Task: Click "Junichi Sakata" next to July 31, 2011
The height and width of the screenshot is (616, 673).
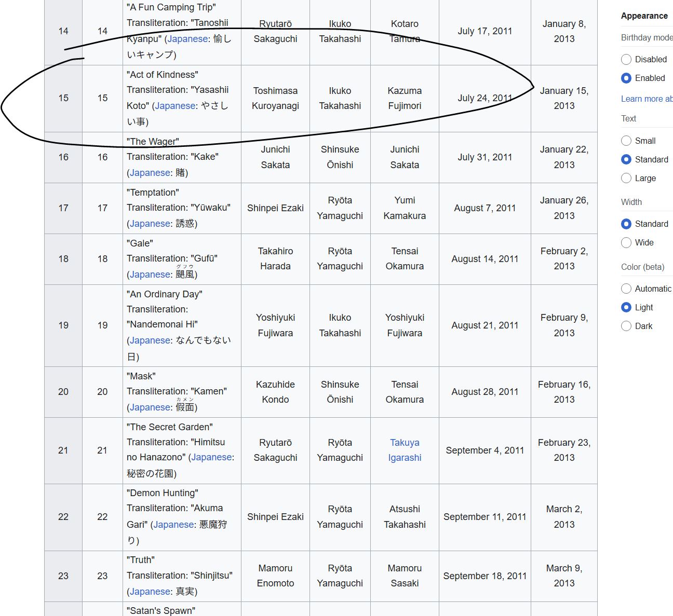Action: point(405,157)
